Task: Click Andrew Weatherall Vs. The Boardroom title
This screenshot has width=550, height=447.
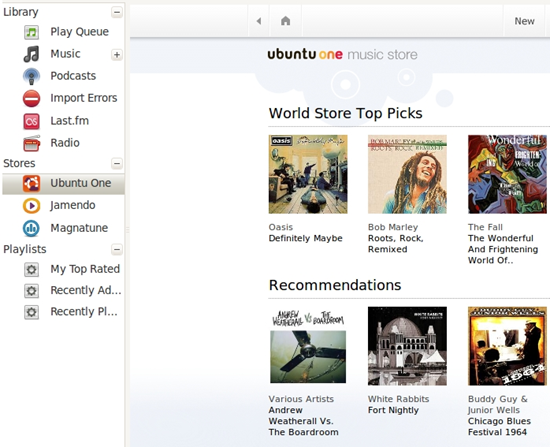Action: (303, 421)
